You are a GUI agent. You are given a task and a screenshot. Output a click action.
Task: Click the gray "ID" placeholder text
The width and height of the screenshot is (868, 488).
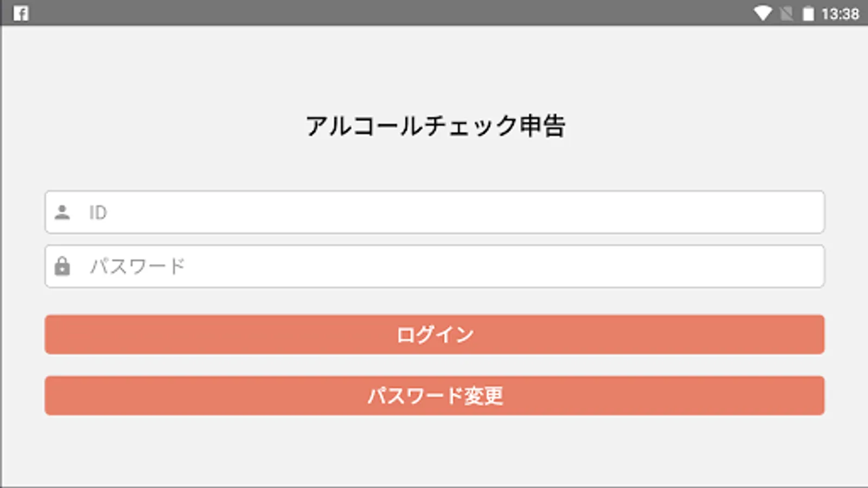pos(98,213)
